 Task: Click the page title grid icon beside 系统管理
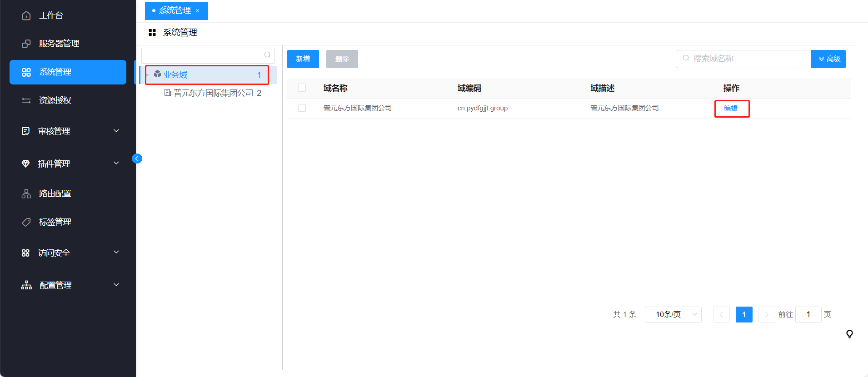tap(152, 33)
